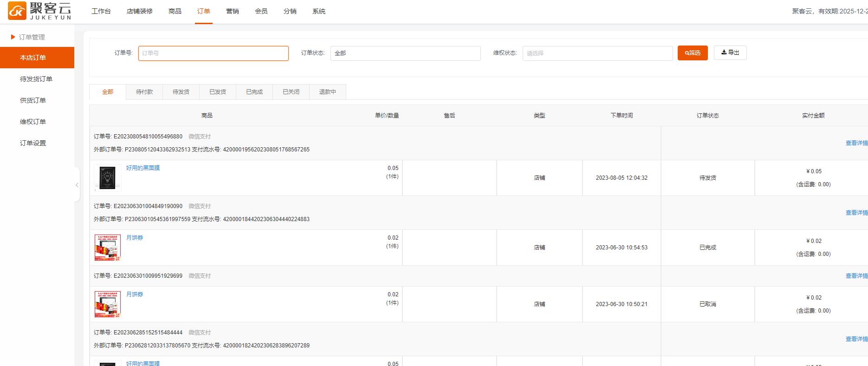Open the 分销 menu
868x366 pixels.
tap(290, 11)
